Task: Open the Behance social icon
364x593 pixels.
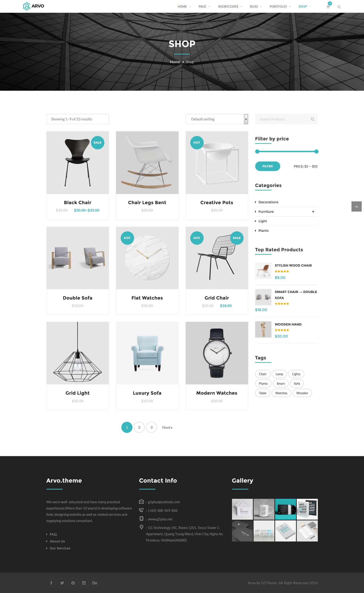Action: [95, 583]
